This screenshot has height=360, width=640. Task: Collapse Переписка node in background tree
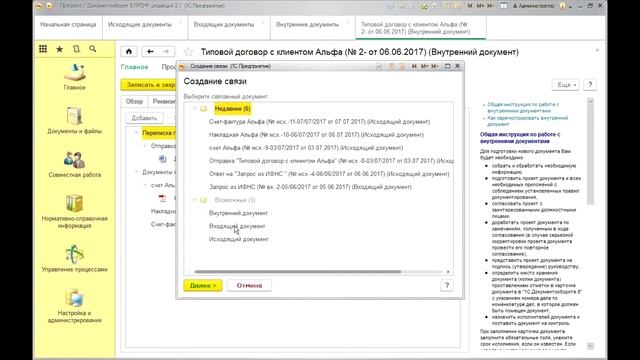[136, 133]
